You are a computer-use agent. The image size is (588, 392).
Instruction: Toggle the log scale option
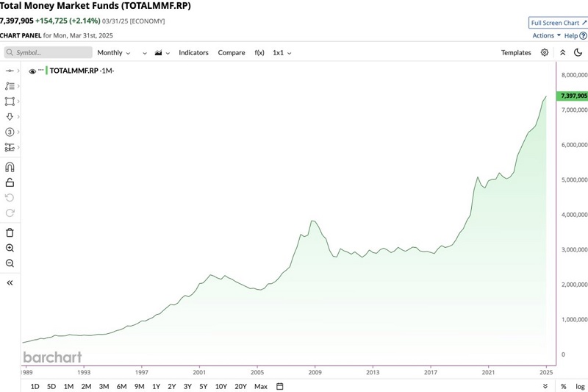[580, 386]
